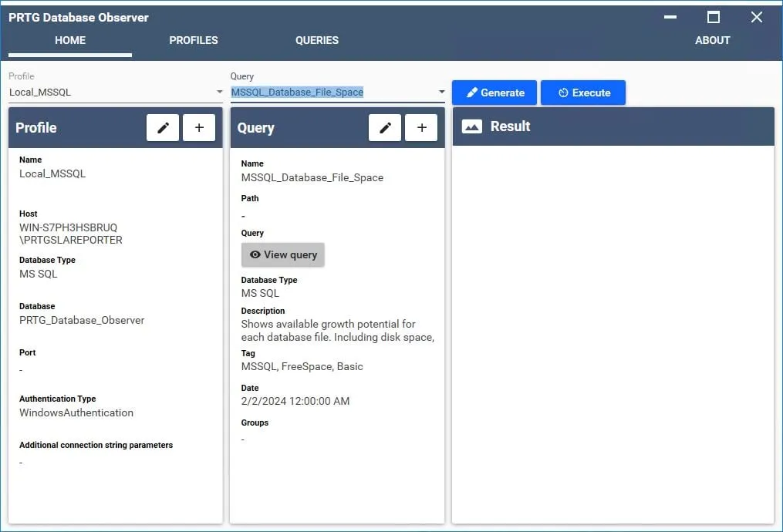Viewport: 783px width, 532px height.
Task: Click the query name MSSQL_Database_File_Space in Query panel
Action: (x=312, y=177)
